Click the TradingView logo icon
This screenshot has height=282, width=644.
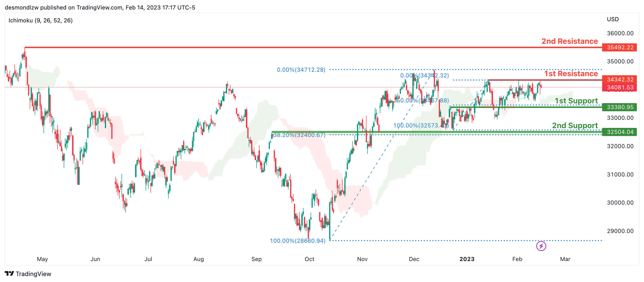coord(9,273)
